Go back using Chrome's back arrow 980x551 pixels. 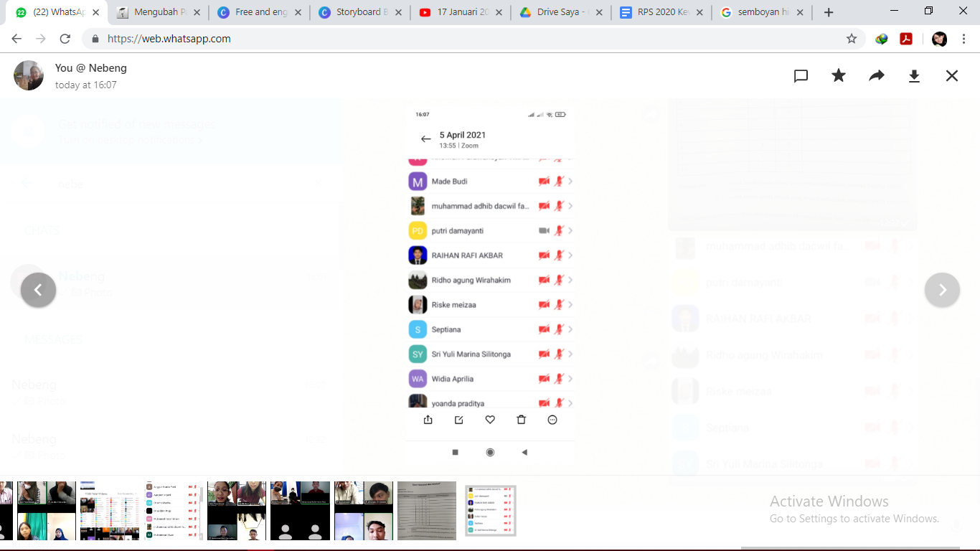[x=17, y=39]
